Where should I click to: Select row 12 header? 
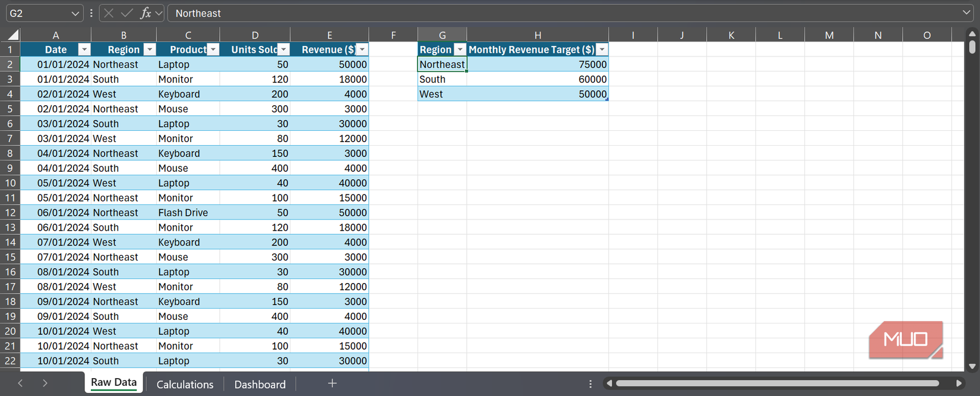point(10,213)
